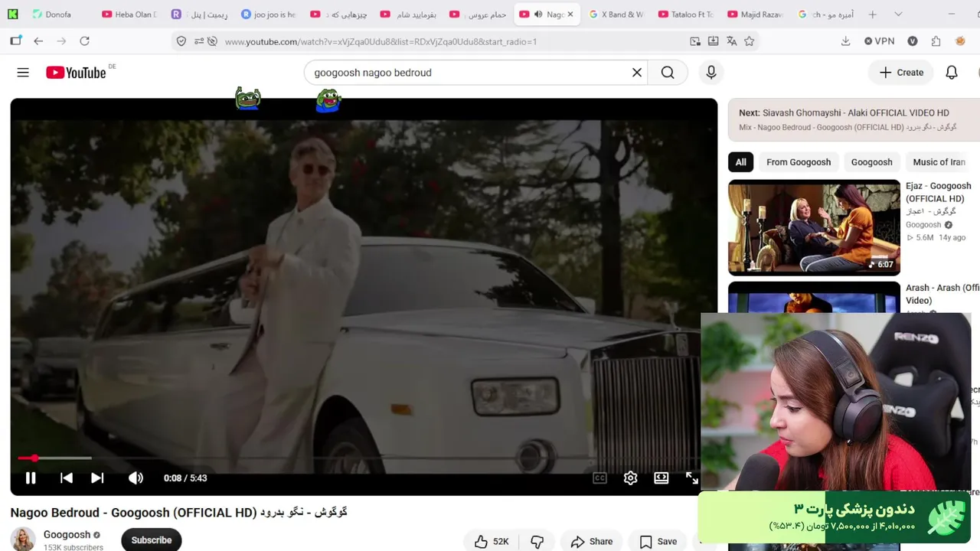Open the YouTube guide hamburger menu
This screenshot has height=551, width=980.
tap(23, 73)
